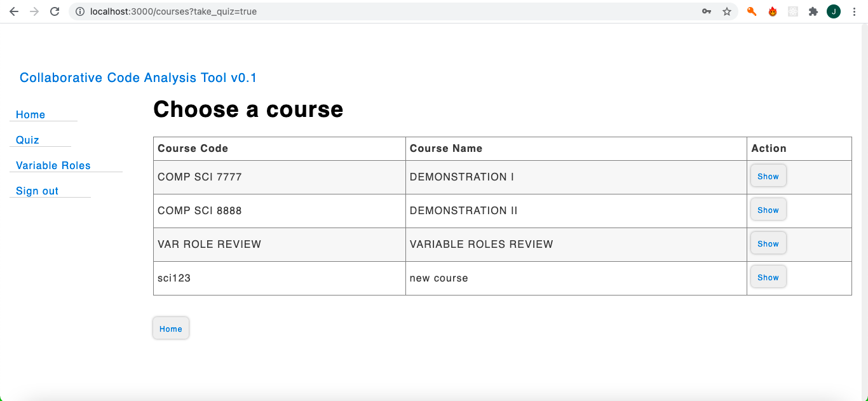Bookmark this page using the star icon
Screen dimensions: 868x401
(726, 11)
